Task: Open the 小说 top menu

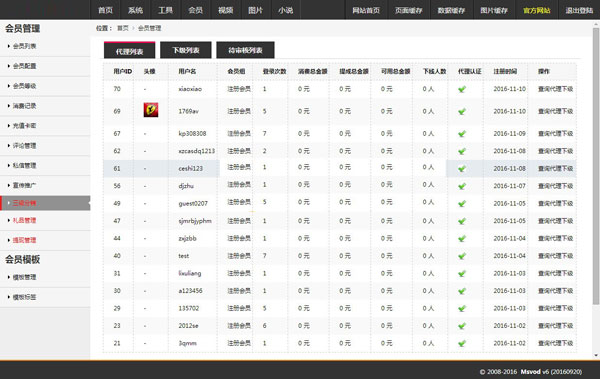Action: point(285,10)
